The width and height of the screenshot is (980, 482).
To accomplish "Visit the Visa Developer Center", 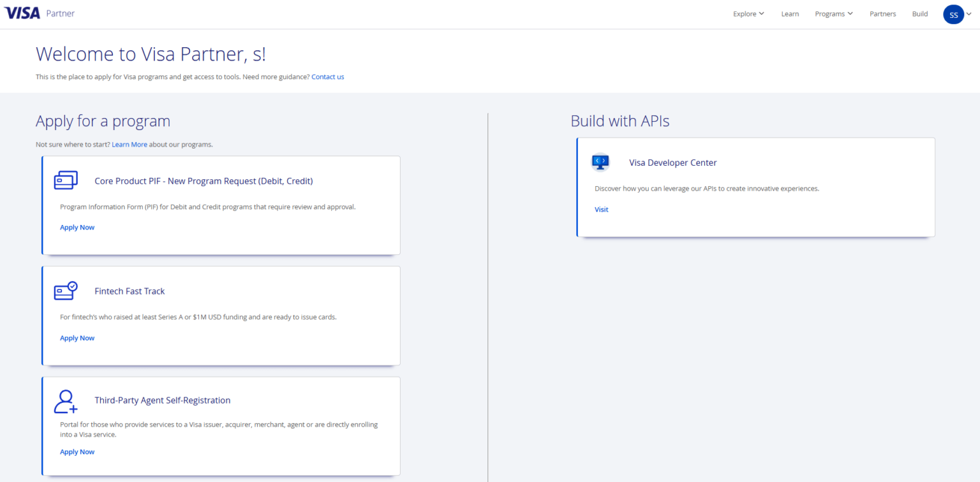I will tap(601, 209).
